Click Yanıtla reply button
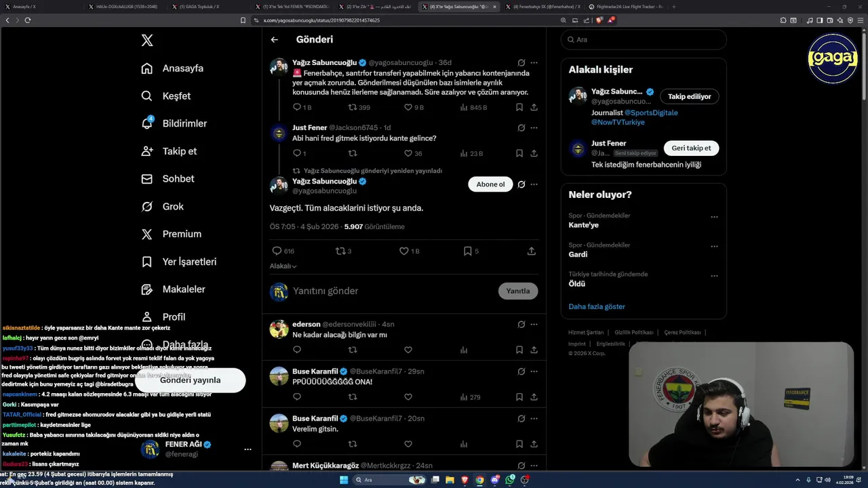 (x=518, y=291)
